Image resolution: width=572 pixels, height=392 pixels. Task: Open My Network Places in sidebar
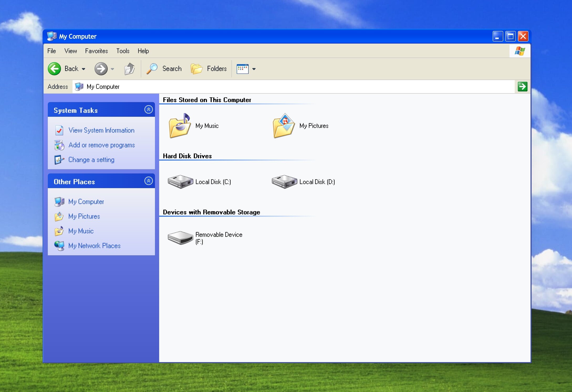94,246
